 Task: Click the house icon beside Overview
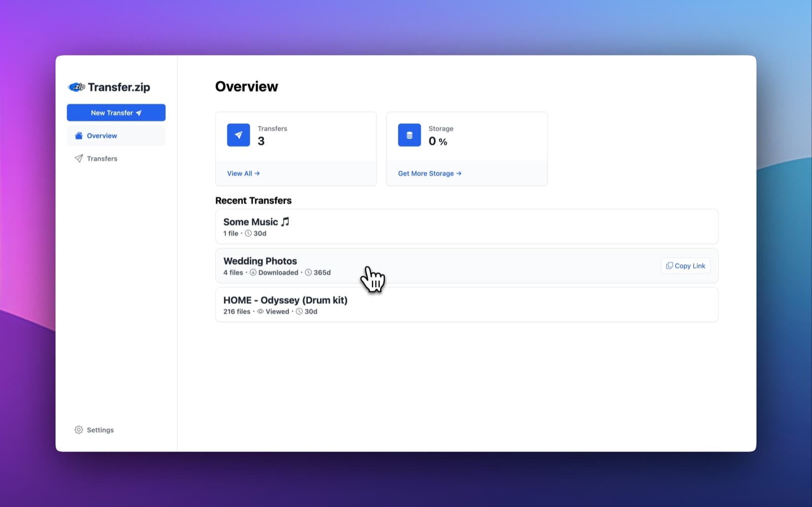click(x=79, y=136)
